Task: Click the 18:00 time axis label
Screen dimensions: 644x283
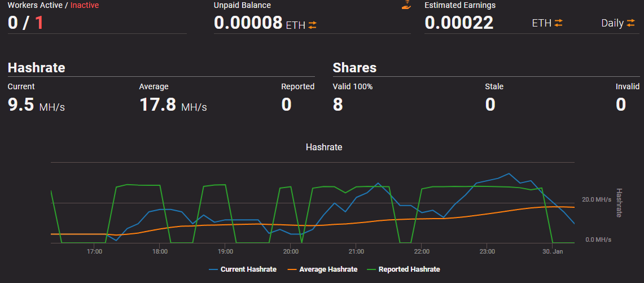Action: 159,251
